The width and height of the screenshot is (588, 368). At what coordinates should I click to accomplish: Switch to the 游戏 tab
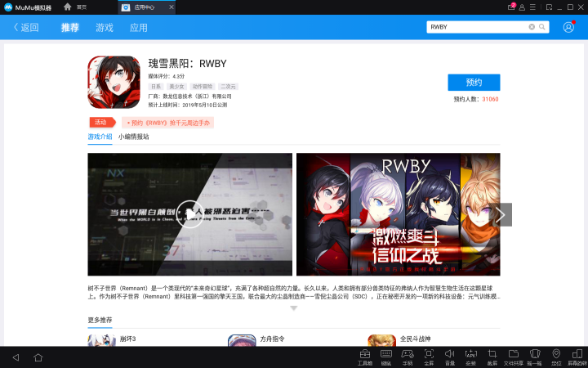pyautogui.click(x=105, y=27)
